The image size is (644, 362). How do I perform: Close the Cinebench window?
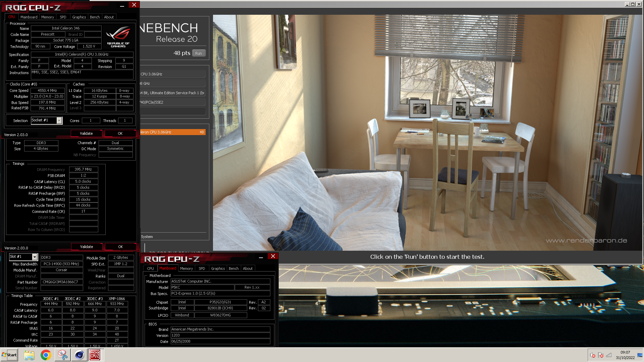(x=638, y=4)
